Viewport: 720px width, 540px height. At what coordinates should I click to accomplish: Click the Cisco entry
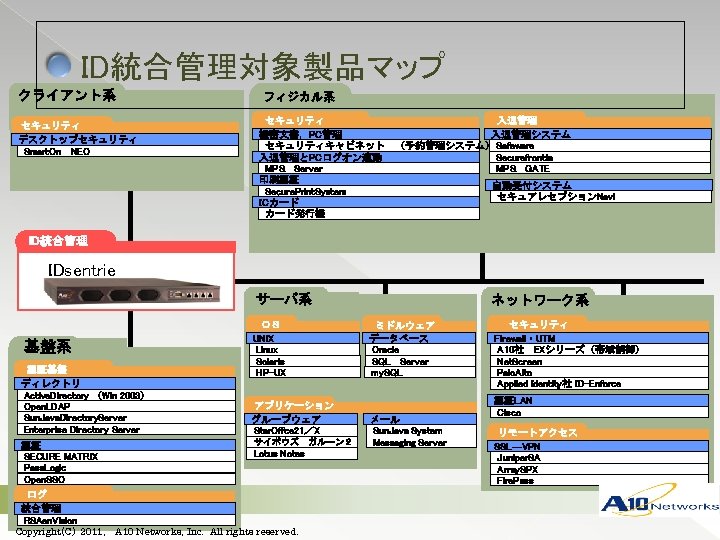pos(600,412)
